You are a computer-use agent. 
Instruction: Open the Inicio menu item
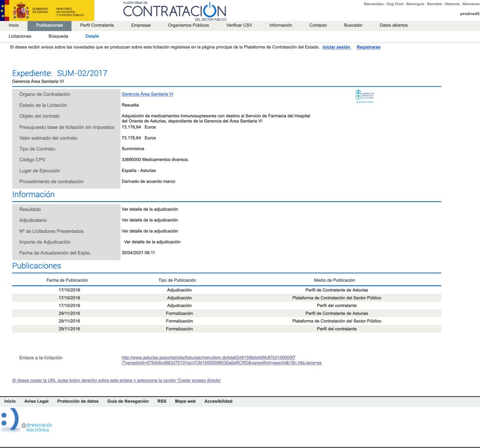(x=14, y=25)
